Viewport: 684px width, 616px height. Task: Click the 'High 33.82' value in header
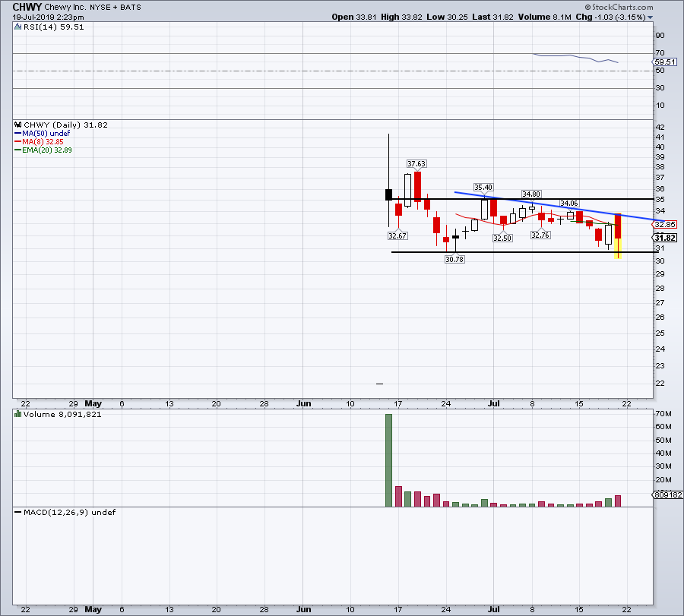point(401,17)
